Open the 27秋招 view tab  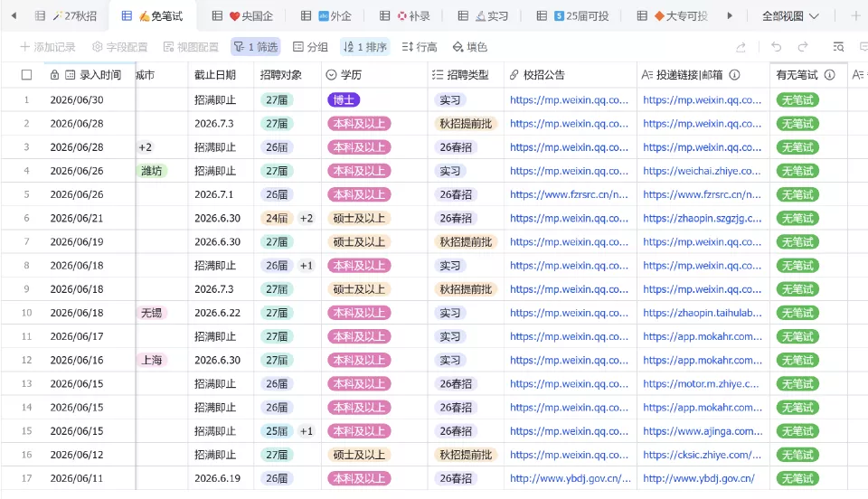click(66, 16)
